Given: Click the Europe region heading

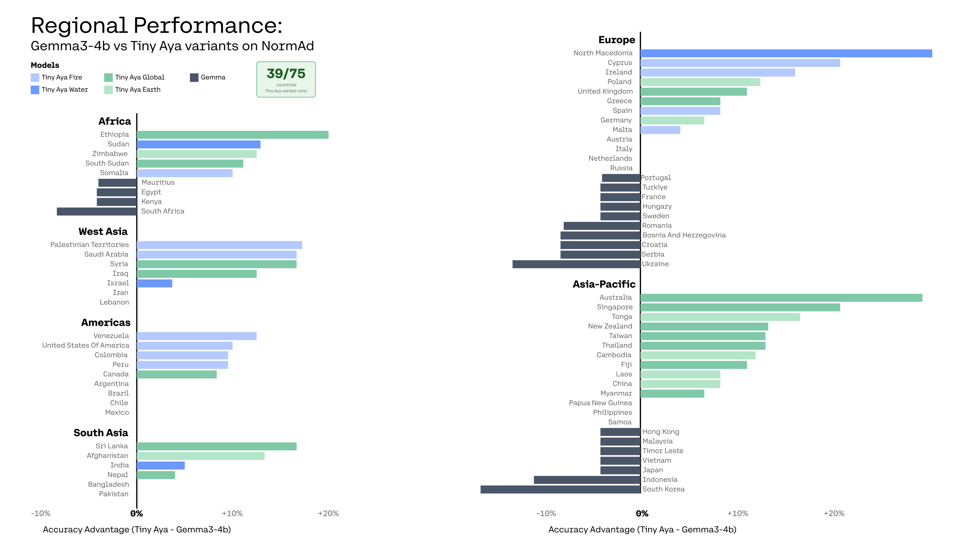Looking at the screenshot, I should 617,40.
